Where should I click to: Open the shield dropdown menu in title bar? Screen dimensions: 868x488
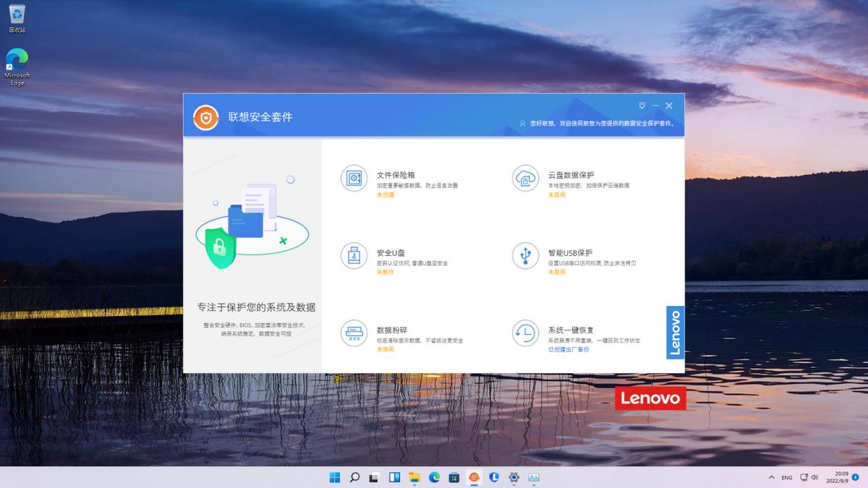[641, 104]
